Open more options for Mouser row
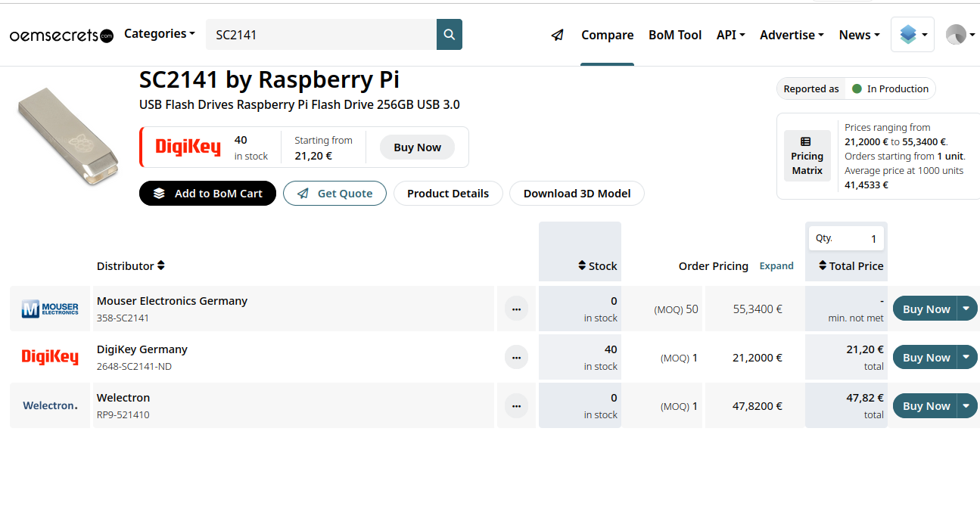The image size is (980, 512). point(516,309)
